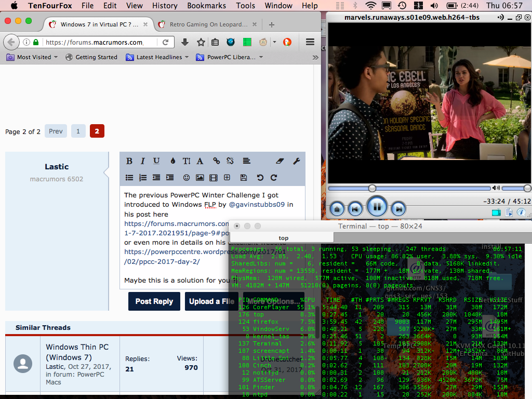Show bookmarks list toolbar icon

pos(215,42)
